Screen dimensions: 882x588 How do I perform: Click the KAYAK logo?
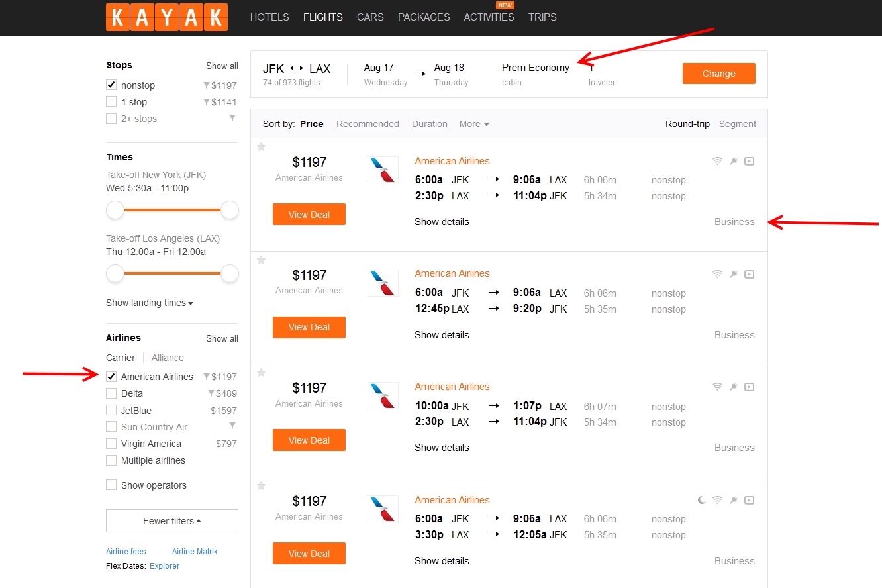tap(166, 17)
